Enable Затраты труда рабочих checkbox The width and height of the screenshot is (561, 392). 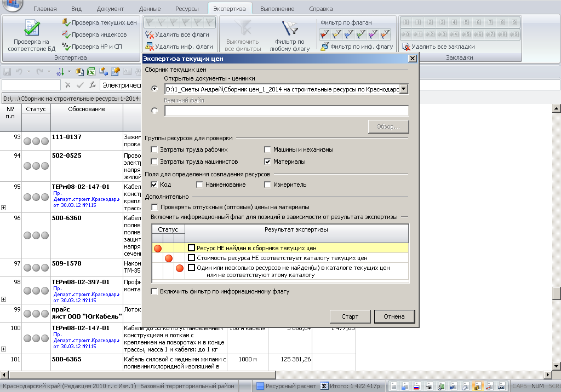[x=154, y=149]
